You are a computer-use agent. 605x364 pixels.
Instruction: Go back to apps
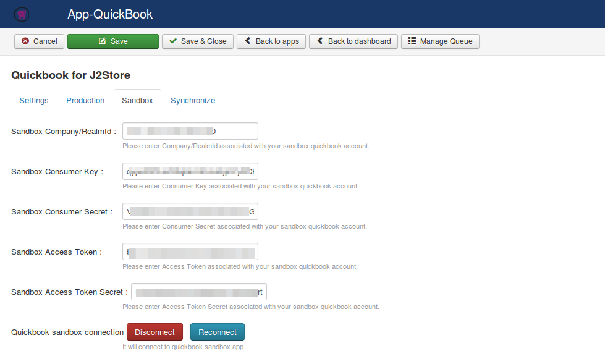tap(271, 41)
